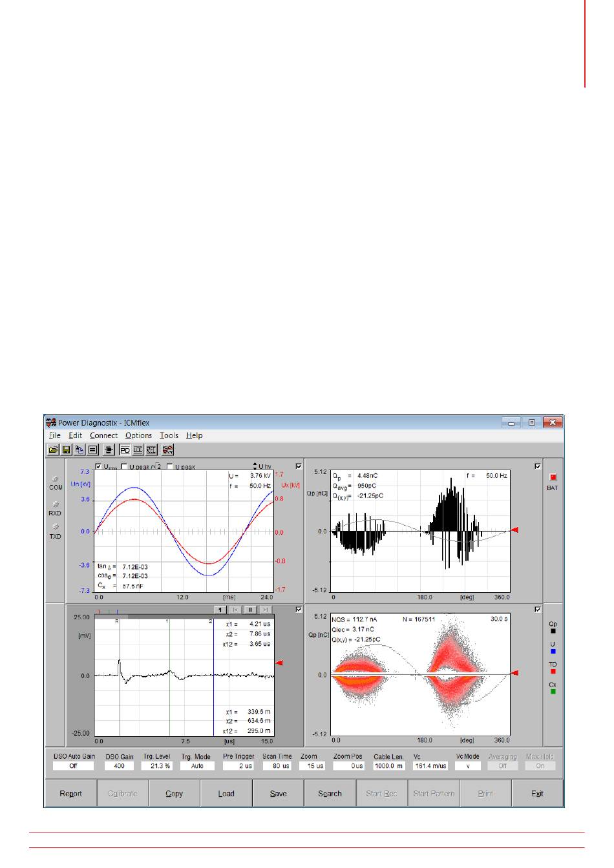Click the REC toolbar icon

click(x=151, y=449)
